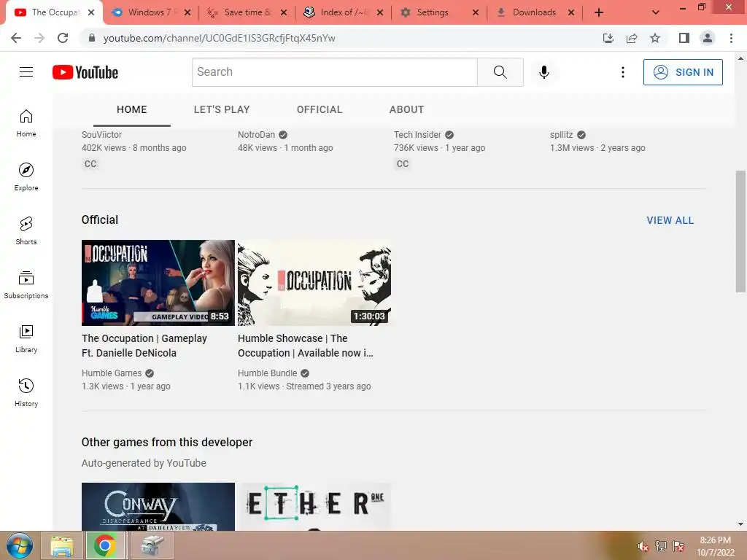Focus the YouTube Search input field
Screen dimensions: 747x560
[334, 72]
